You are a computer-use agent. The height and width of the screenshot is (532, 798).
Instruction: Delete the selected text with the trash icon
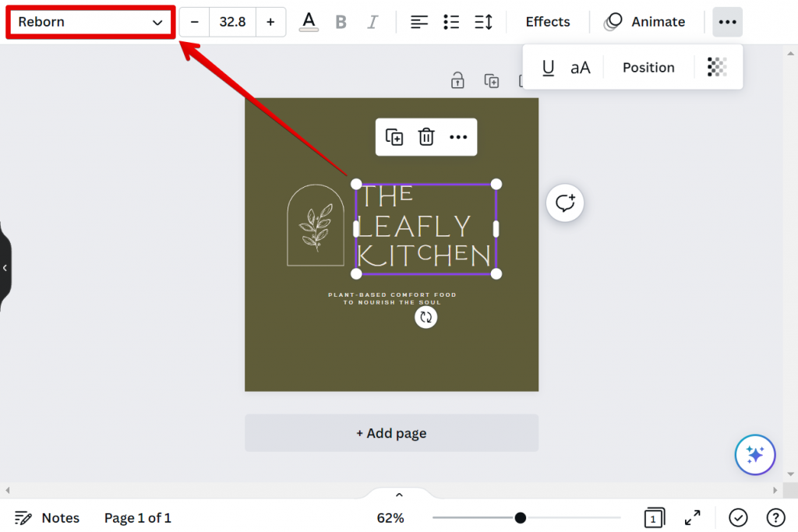[x=426, y=137]
